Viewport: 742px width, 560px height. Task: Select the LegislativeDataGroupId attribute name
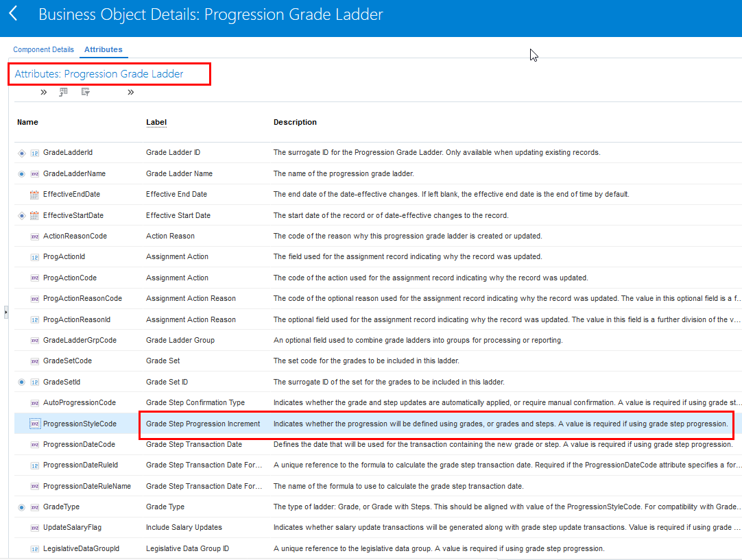coord(81,548)
